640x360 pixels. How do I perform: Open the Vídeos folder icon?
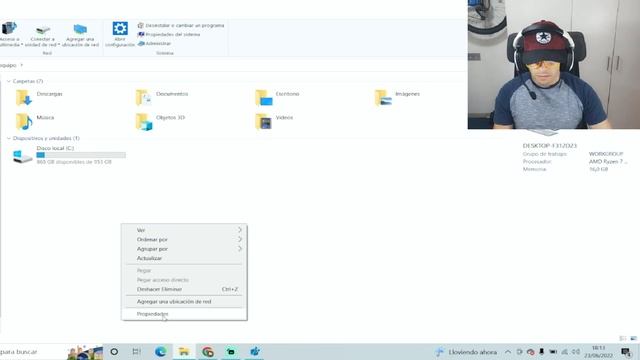coord(263,122)
